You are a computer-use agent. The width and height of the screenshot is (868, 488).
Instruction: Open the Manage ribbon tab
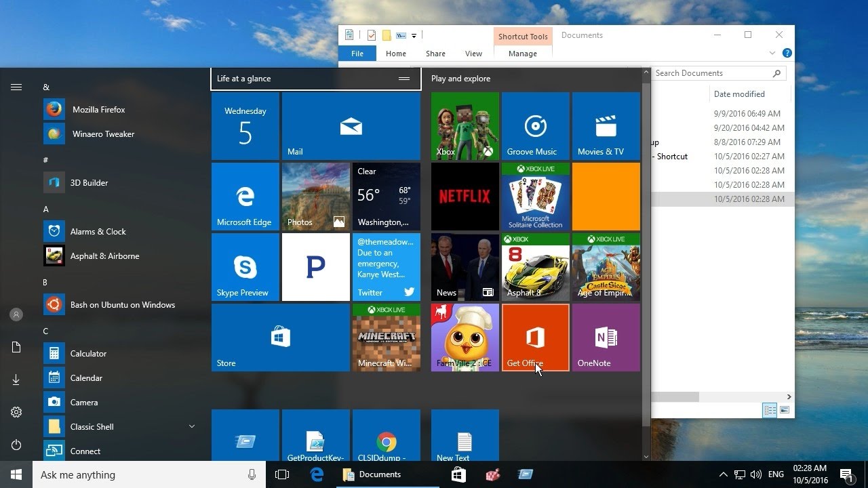(523, 54)
